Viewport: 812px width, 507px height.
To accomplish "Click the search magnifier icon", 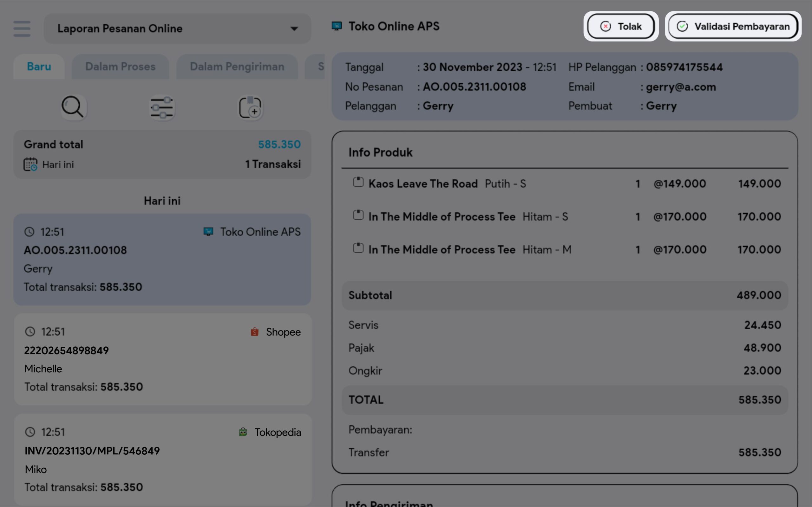I will click(x=73, y=107).
